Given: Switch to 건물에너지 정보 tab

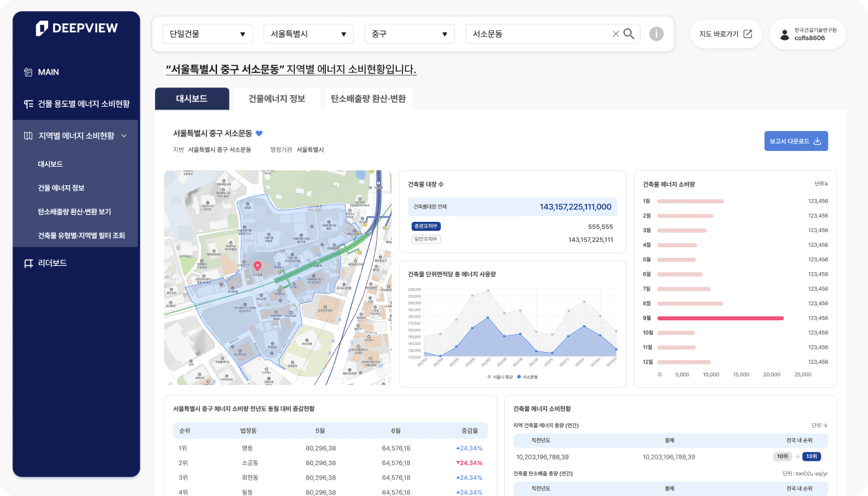Looking at the screenshot, I should [276, 99].
